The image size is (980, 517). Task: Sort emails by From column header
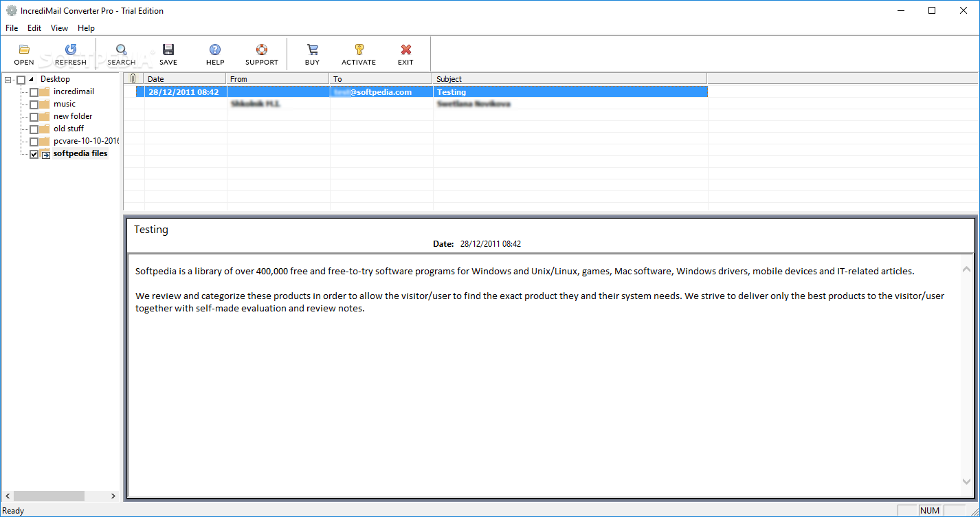click(x=278, y=79)
